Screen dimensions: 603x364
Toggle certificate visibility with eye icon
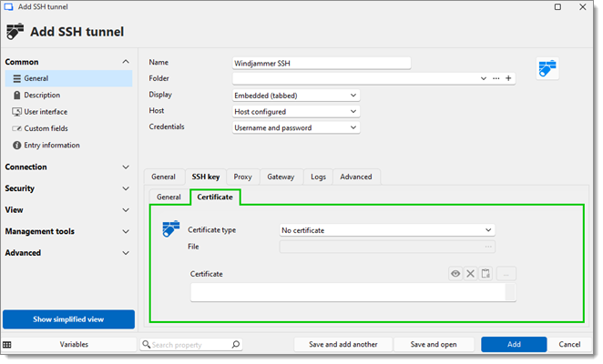click(x=455, y=274)
